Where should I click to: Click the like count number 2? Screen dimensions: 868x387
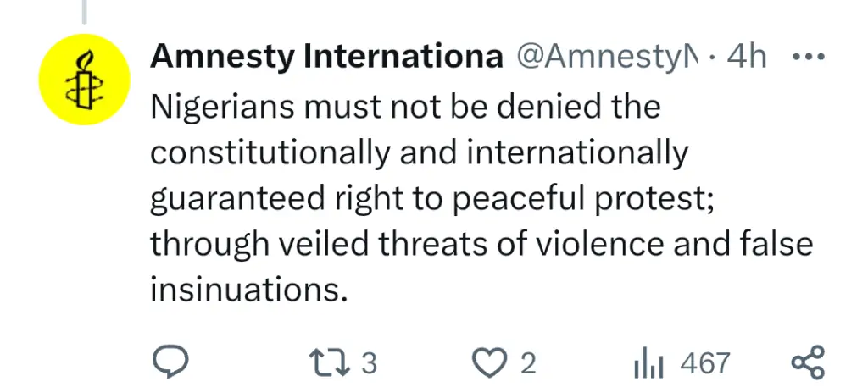click(528, 363)
